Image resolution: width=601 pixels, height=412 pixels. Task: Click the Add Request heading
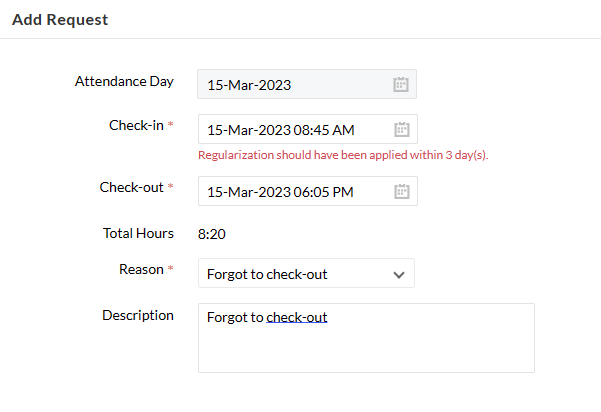pyautogui.click(x=60, y=20)
